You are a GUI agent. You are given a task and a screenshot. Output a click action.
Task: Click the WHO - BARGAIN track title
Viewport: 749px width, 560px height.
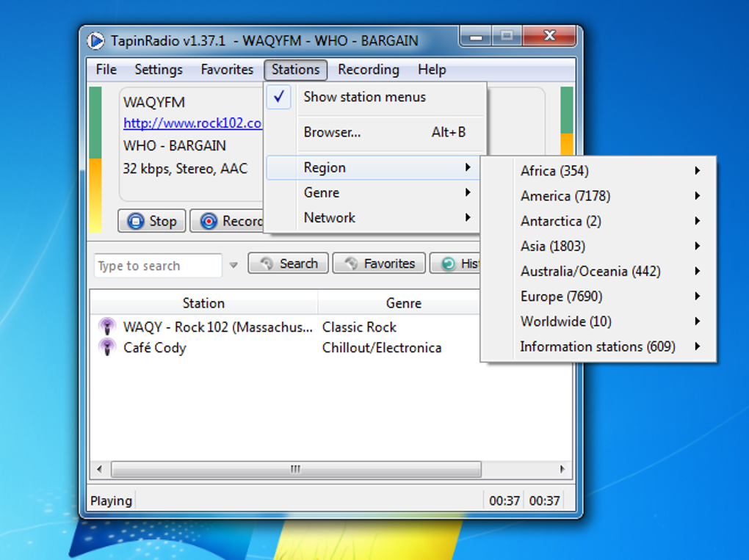[x=175, y=145]
